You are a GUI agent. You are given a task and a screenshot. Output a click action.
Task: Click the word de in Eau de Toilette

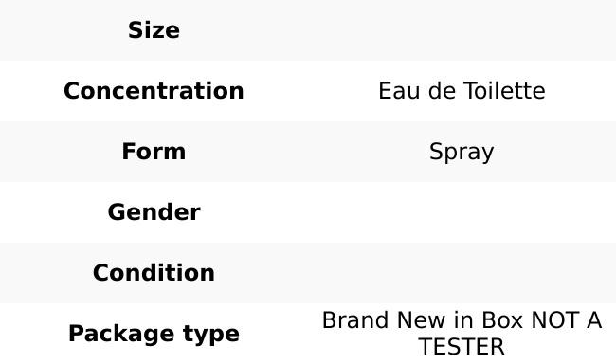(x=443, y=91)
